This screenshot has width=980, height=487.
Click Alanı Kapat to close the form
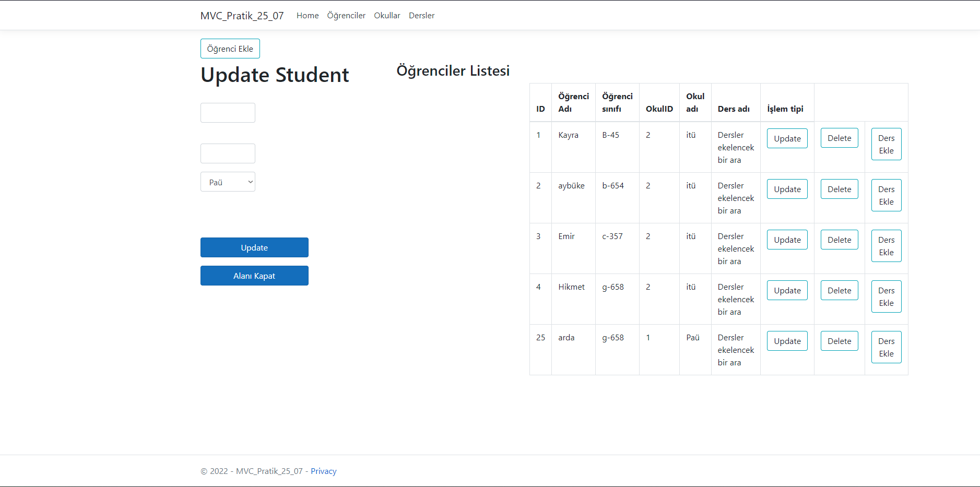coord(254,275)
